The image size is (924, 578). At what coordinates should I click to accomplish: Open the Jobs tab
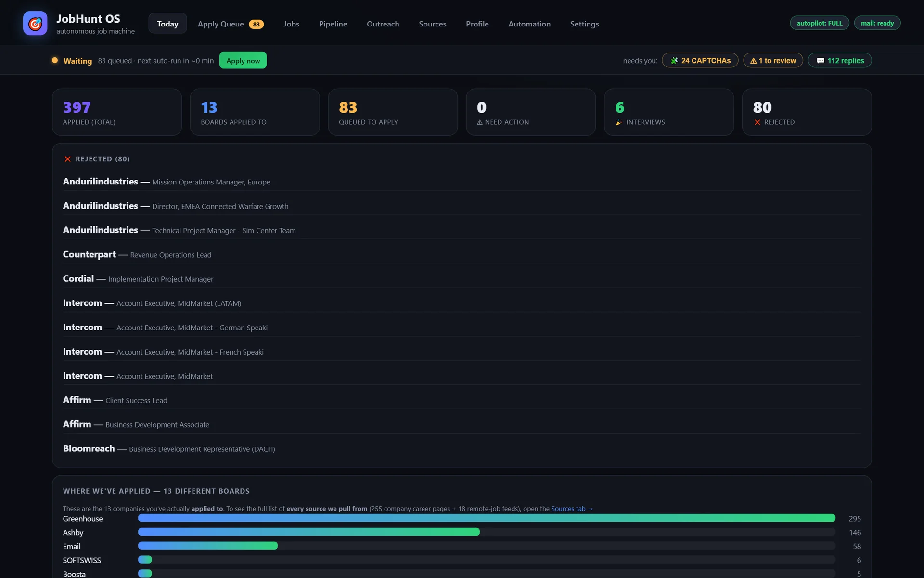tap(291, 24)
